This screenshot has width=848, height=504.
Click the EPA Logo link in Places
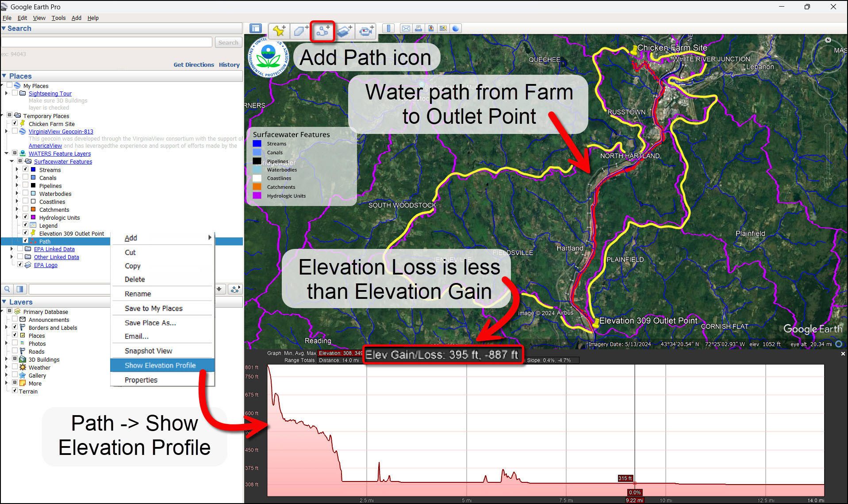tap(46, 265)
